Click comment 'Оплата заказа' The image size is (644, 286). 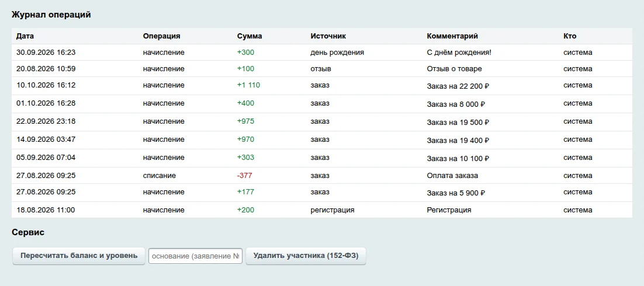point(452,176)
